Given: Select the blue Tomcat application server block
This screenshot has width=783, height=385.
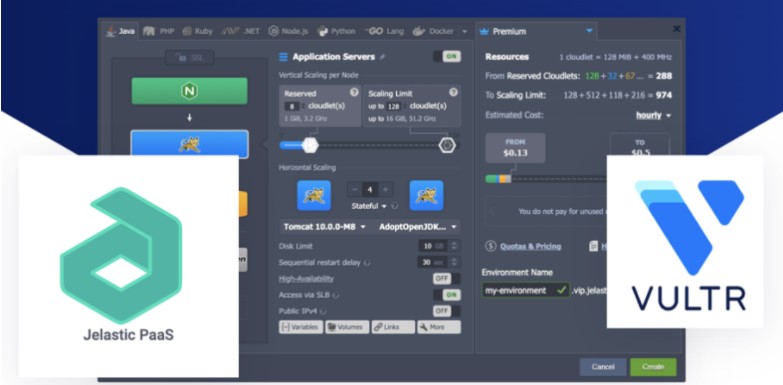Looking at the screenshot, I should point(189,144).
